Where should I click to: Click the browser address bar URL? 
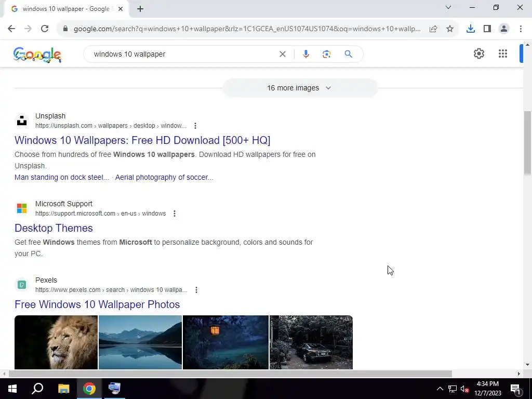[247, 29]
